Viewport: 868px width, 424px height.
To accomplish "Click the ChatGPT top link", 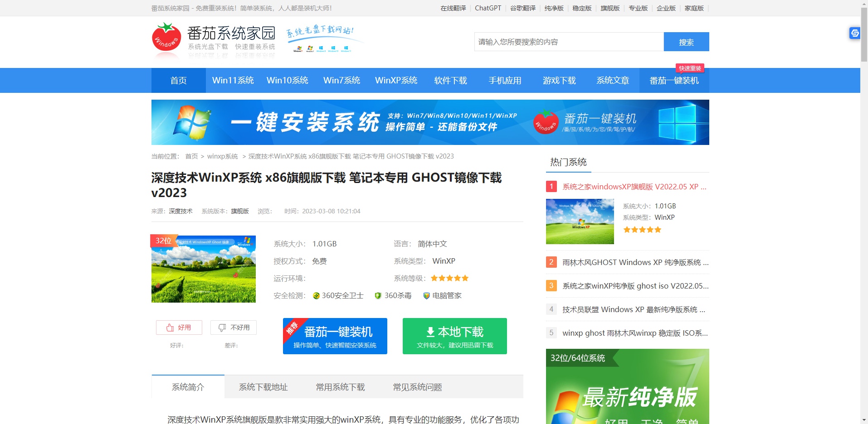I will (x=488, y=8).
